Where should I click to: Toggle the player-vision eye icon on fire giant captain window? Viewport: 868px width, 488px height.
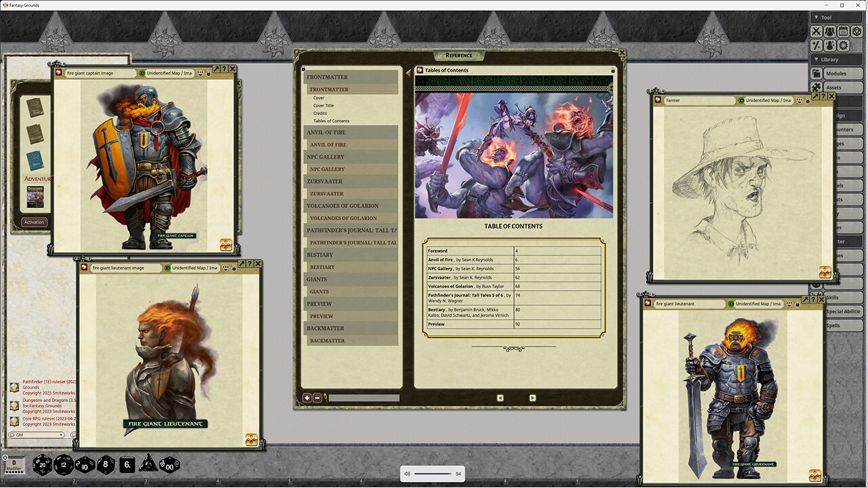tap(200, 73)
